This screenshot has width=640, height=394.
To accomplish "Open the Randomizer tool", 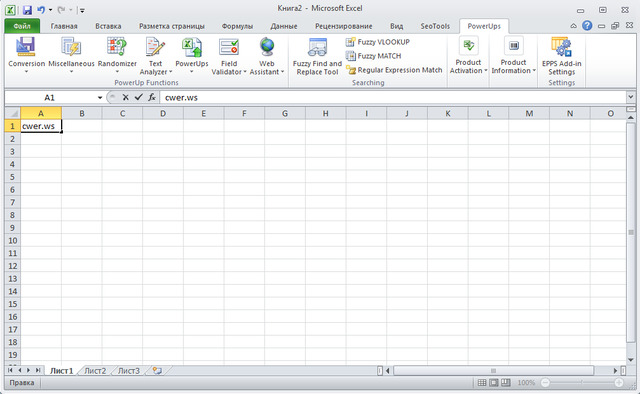I will pyautogui.click(x=117, y=55).
